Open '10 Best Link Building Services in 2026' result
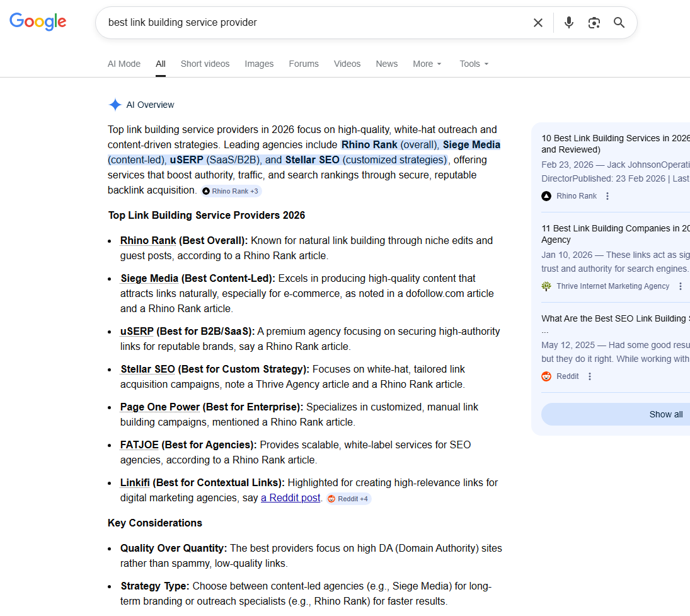Screen dimensions: 690x616 point(616,144)
